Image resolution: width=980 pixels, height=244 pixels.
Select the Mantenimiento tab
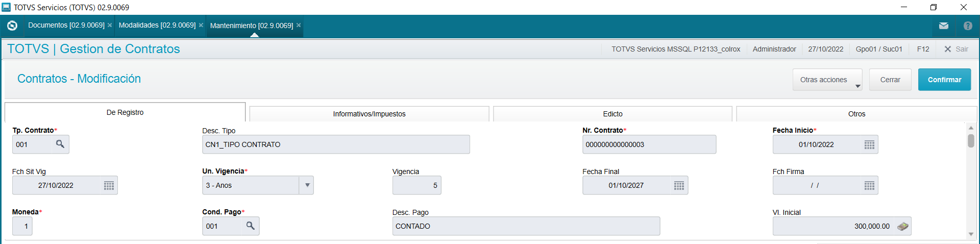click(252, 26)
